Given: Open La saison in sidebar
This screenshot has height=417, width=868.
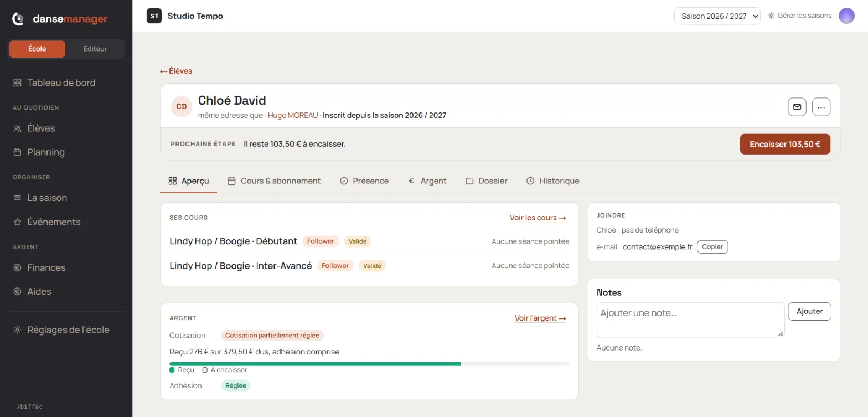Looking at the screenshot, I should pos(40,198).
